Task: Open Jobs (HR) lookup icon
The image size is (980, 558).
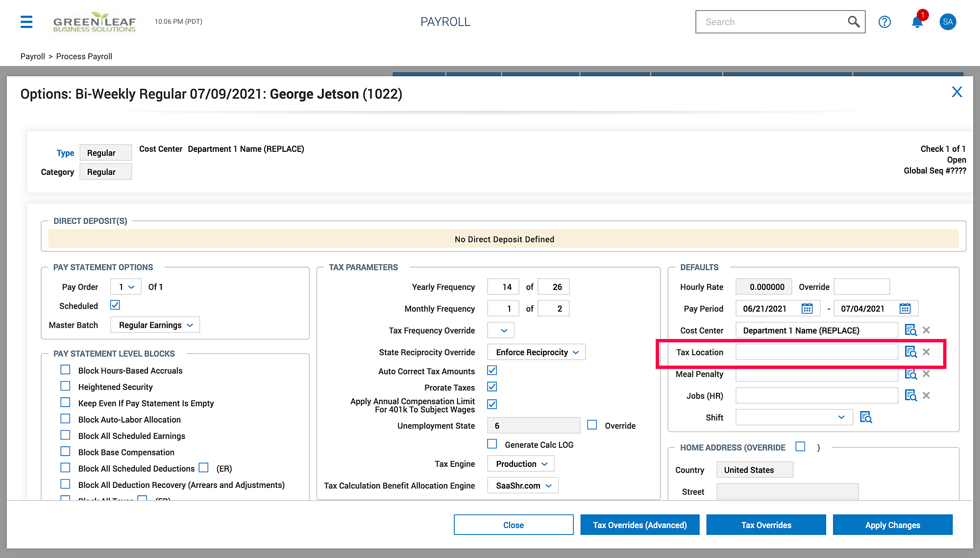Action: click(910, 395)
